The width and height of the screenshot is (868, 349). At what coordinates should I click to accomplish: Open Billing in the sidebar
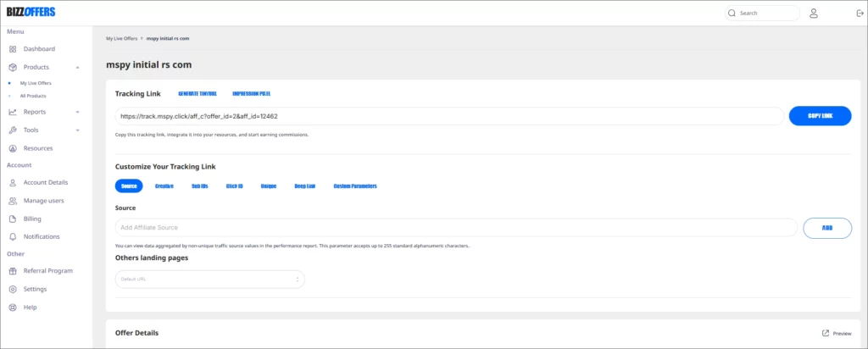[33, 219]
